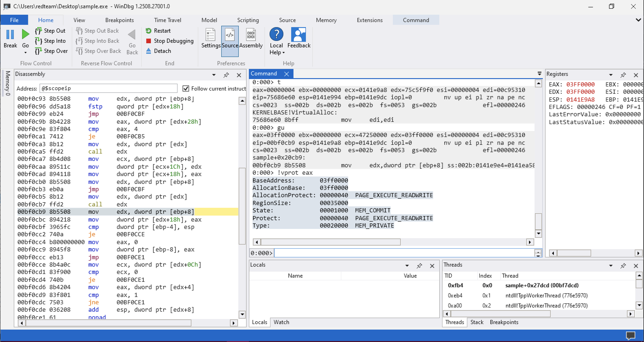
Task: Click the Step Out tool
Action: (50, 31)
